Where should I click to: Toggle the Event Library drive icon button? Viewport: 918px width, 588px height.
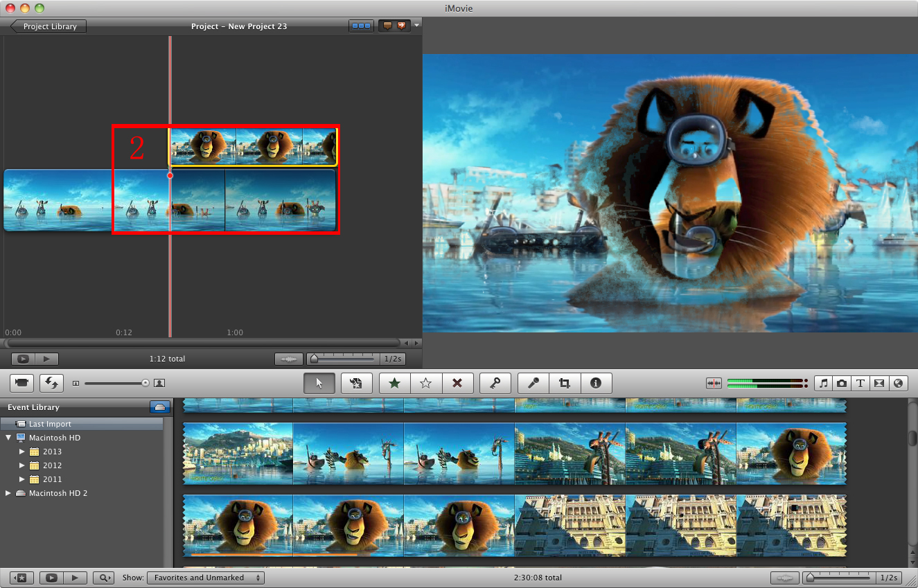pos(160,407)
